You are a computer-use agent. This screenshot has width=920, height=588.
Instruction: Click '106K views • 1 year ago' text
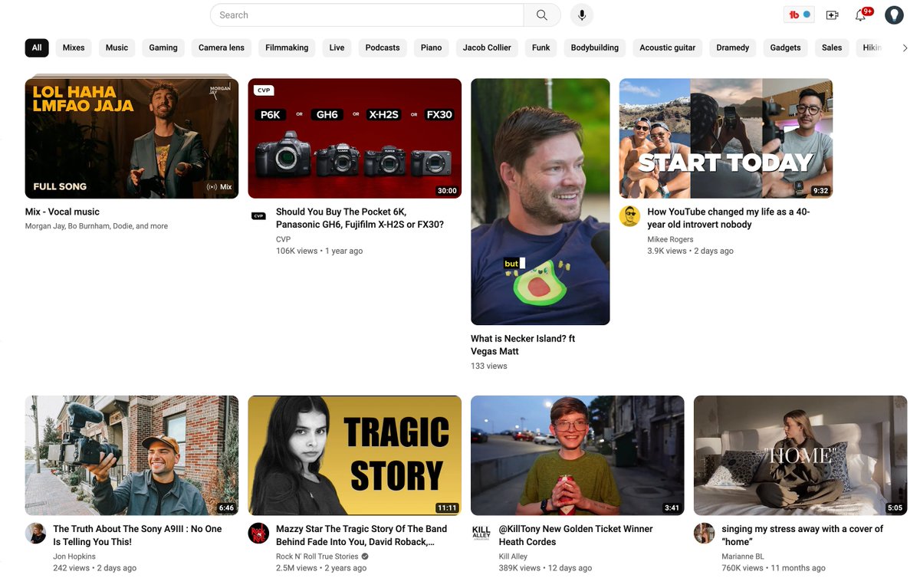pos(319,251)
